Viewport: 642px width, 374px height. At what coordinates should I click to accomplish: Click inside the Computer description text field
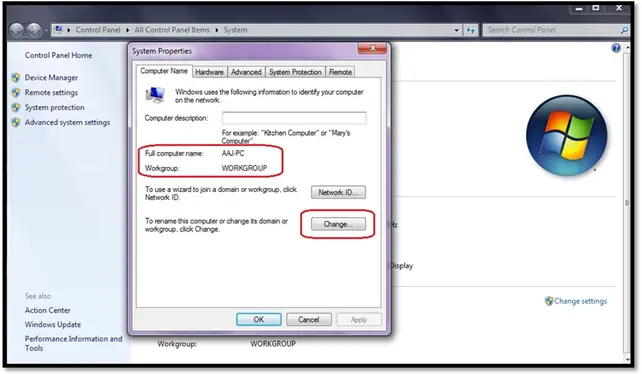[294, 118]
